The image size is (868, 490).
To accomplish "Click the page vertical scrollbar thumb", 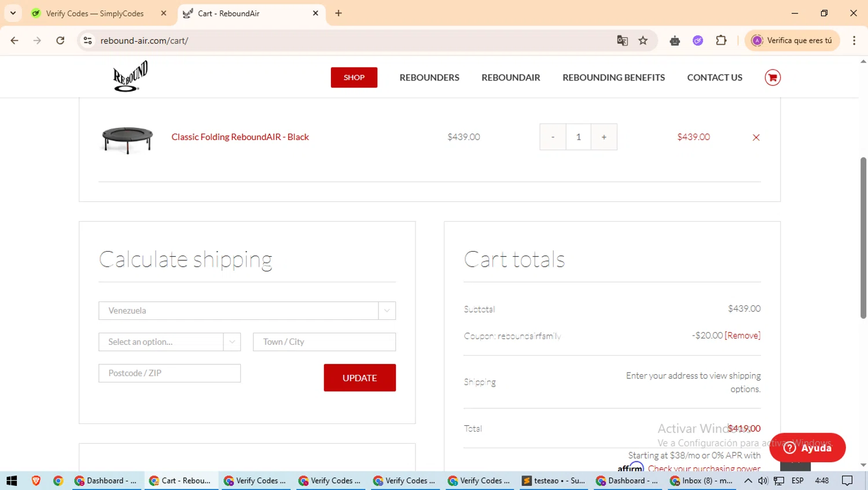I will tap(863, 237).
